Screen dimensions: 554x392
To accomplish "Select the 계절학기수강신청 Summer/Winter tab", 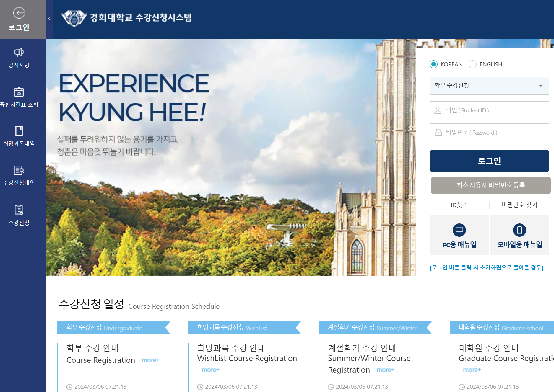I will [375, 328].
